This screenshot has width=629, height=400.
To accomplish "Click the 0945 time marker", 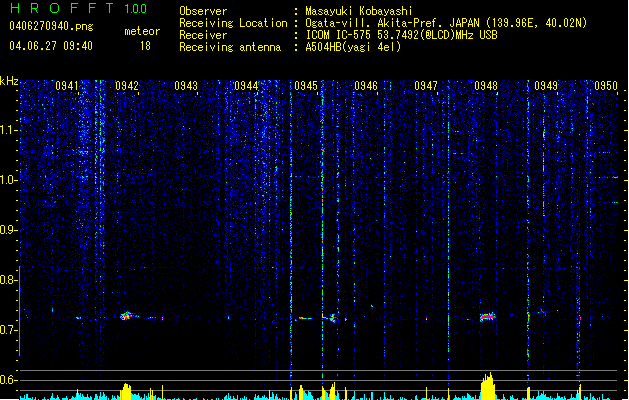I will [306, 86].
